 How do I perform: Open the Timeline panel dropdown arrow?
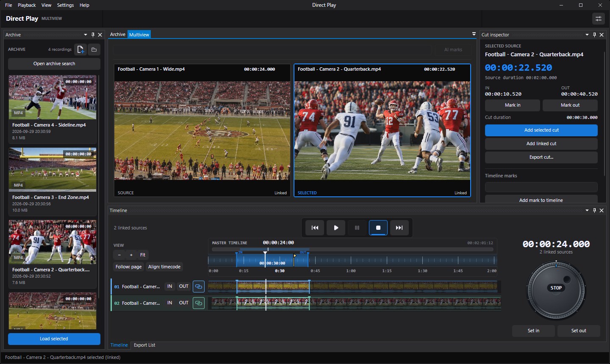pos(587,210)
